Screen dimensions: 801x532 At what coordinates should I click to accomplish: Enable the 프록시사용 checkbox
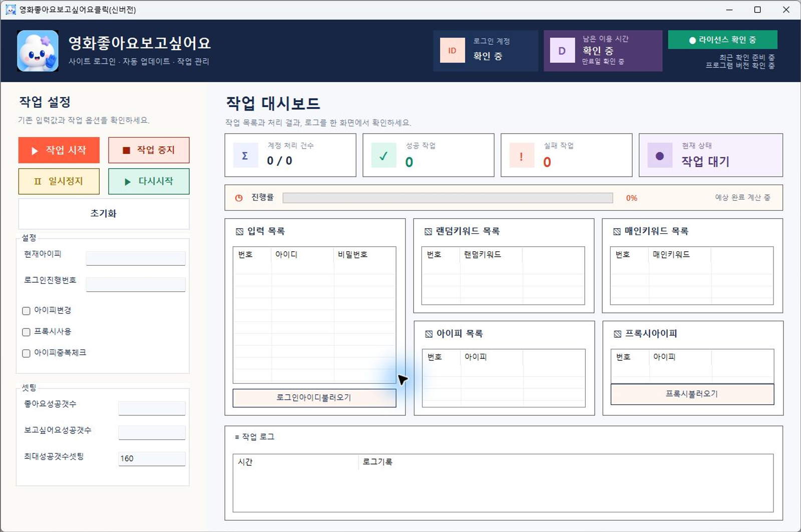pyautogui.click(x=27, y=332)
